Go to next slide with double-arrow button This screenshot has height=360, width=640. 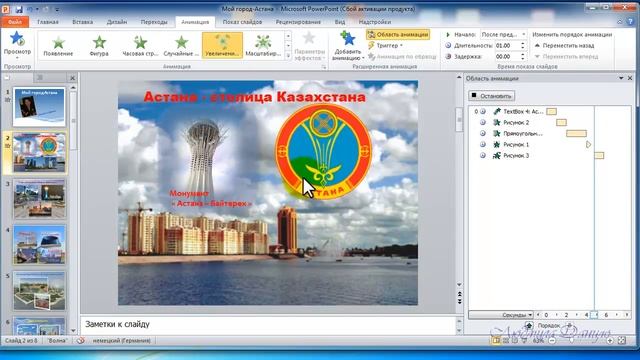pyautogui.click(x=460, y=302)
